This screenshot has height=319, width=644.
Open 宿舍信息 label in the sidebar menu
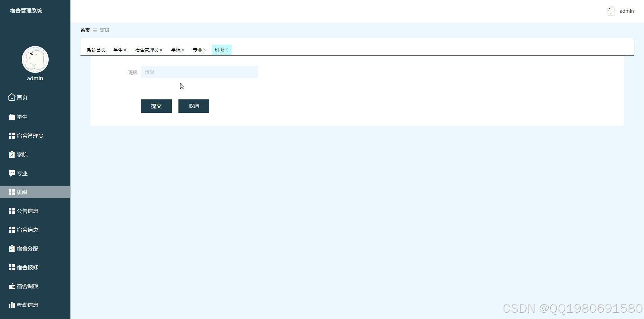point(28,230)
